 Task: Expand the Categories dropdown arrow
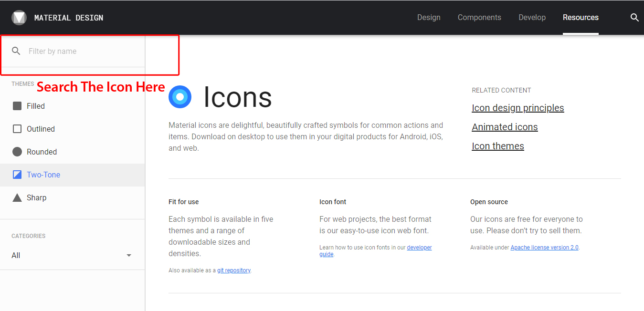(129, 256)
